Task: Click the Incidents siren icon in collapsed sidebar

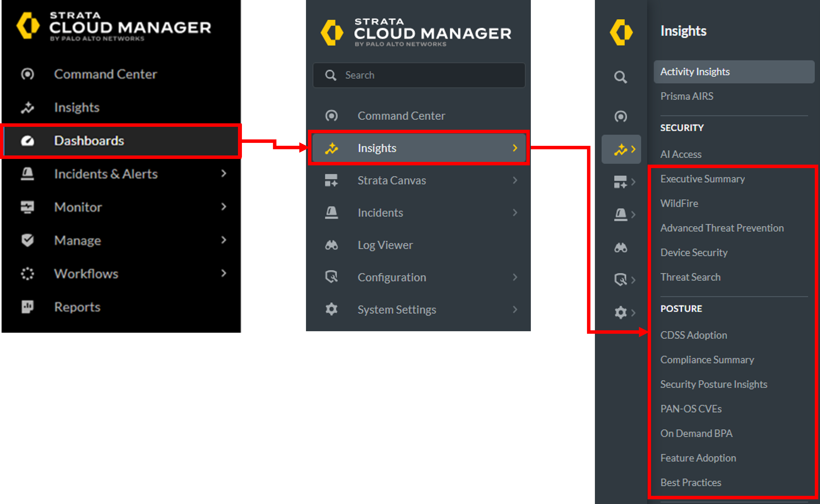Action: (620, 214)
